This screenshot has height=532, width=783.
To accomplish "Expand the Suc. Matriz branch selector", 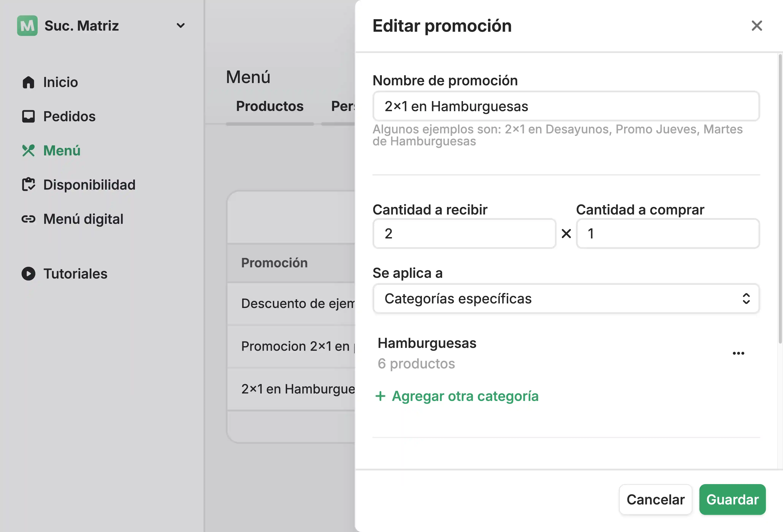I will click(x=181, y=26).
